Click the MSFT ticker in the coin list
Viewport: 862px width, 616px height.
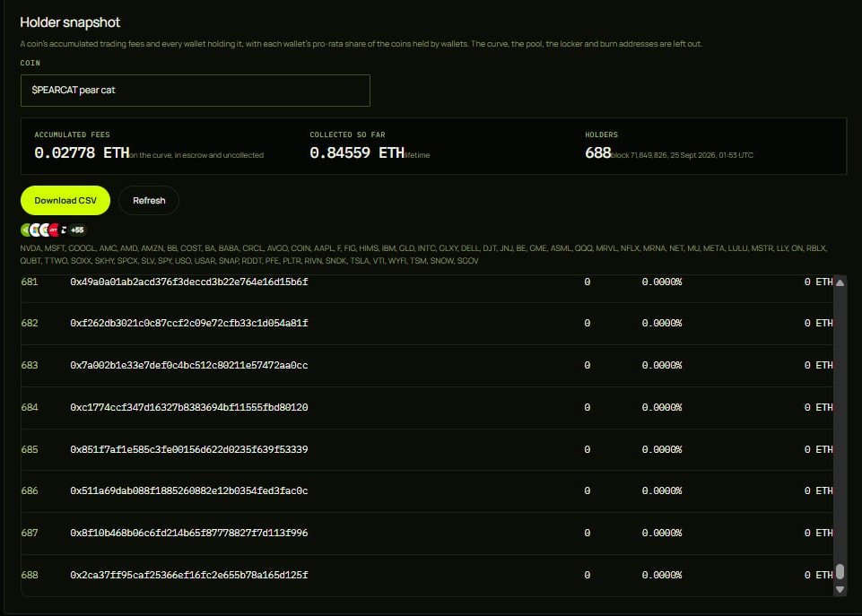[55, 248]
